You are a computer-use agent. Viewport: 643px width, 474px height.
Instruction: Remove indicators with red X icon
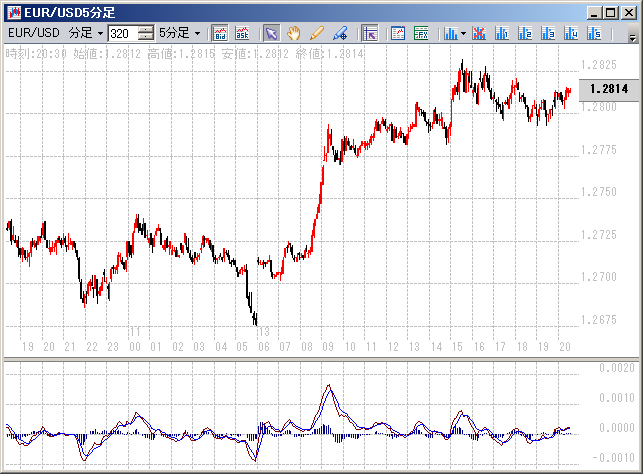tap(479, 33)
